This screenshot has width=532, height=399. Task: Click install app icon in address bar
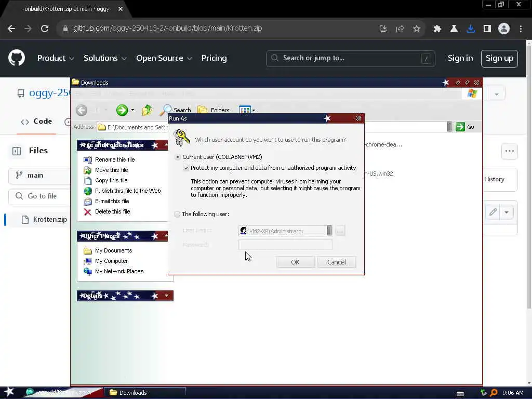click(383, 29)
